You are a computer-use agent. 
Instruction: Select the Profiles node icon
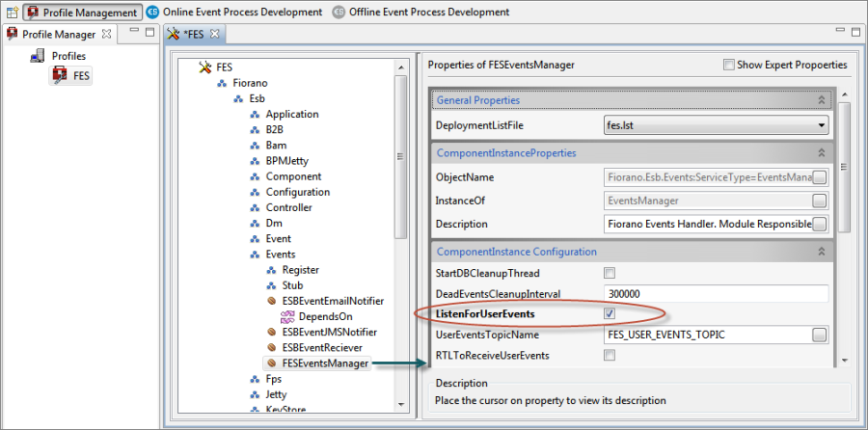click(38, 56)
